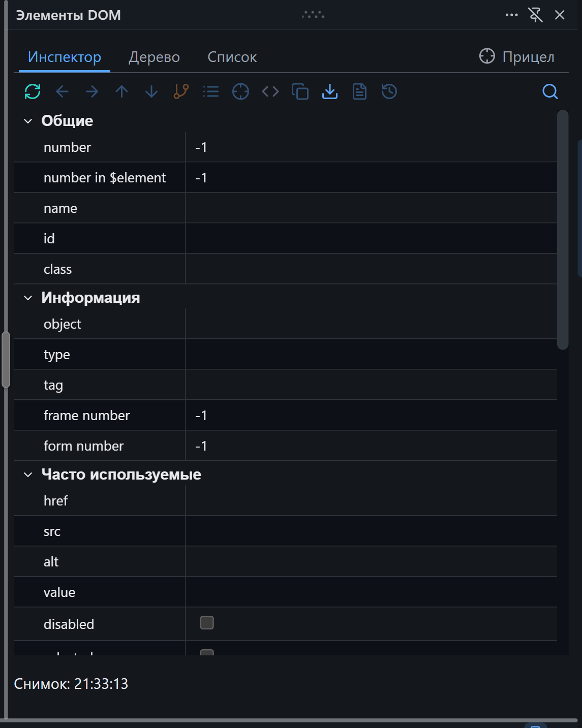Click the orange branch icon in the toolbar

point(181,91)
